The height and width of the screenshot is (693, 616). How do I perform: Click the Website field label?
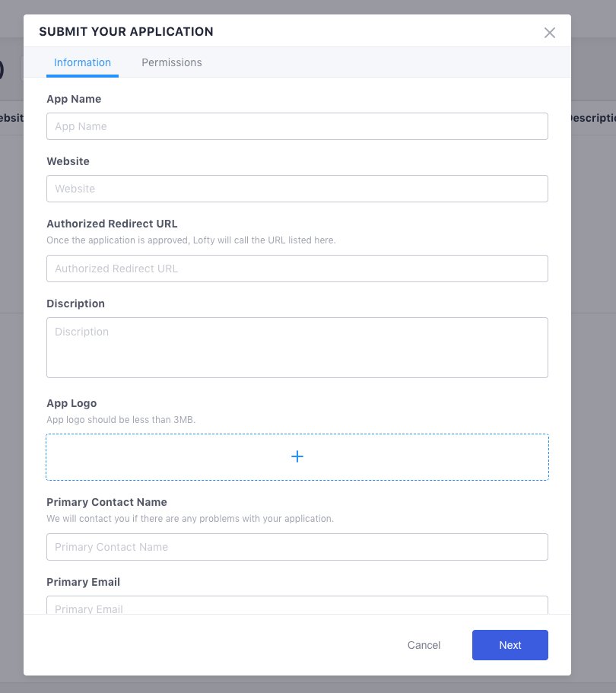[68, 161]
